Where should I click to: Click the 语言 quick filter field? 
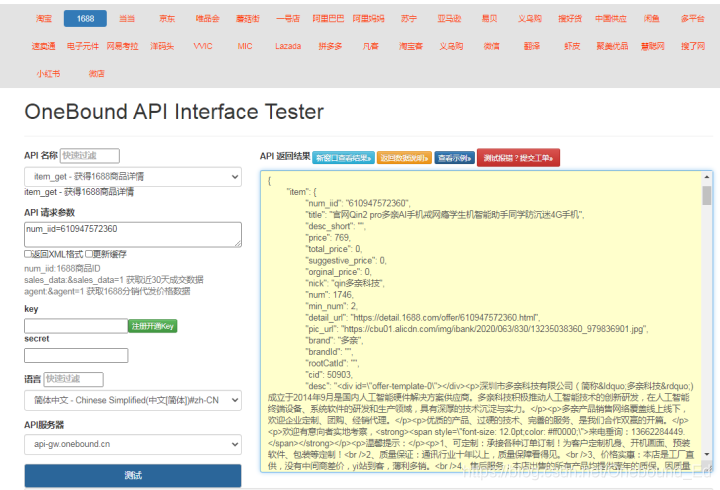click(73, 379)
